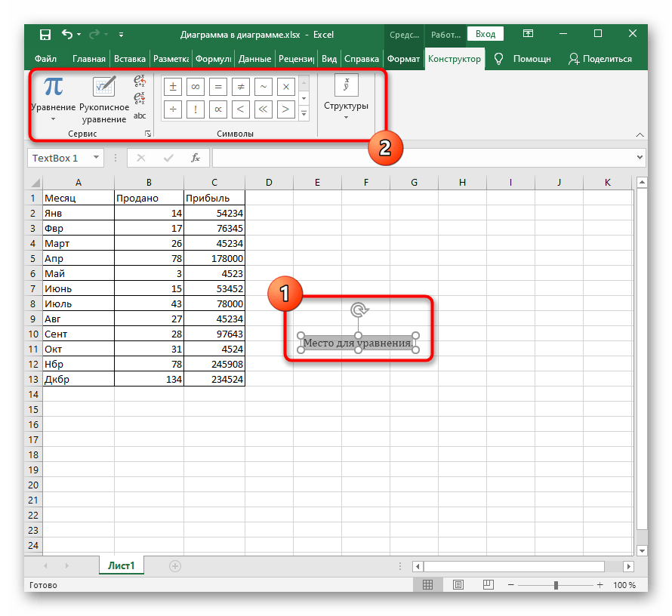
Task: Switch to Normal view in status bar
Action: tap(428, 585)
